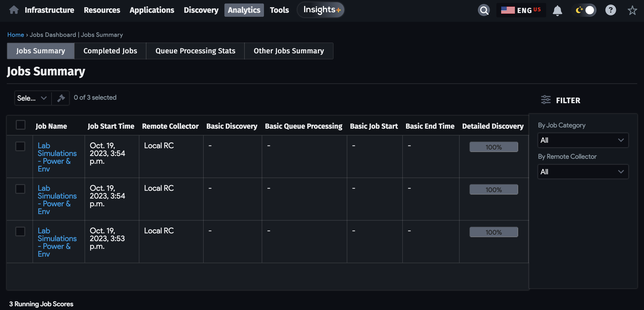The height and width of the screenshot is (310, 644).
Task: Open the 3:53 p.m. Lab Simulations job link
Action: pos(57,242)
